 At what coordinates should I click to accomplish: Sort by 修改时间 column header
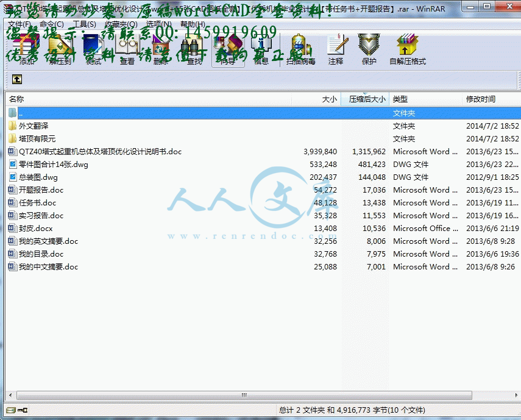[x=491, y=99]
